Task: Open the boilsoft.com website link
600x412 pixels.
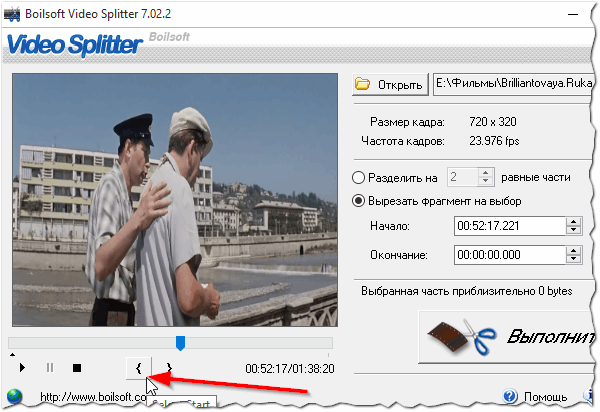Action: [93, 397]
